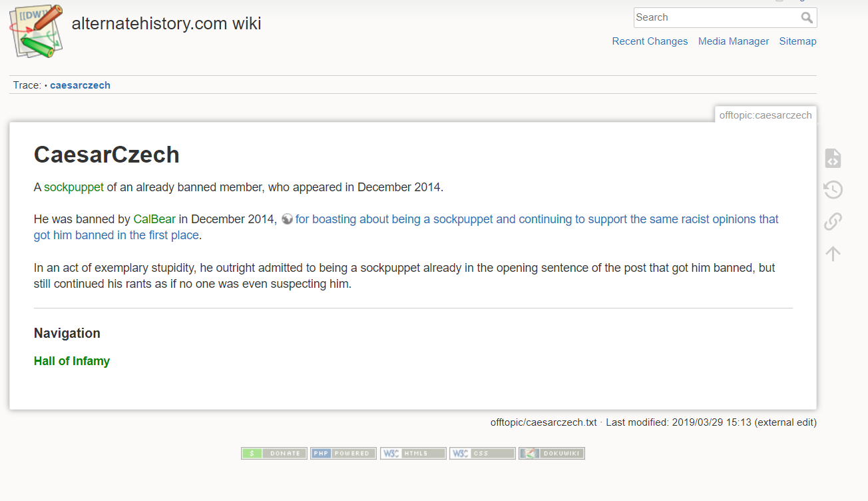
Task: Show page source icon in side tools
Action: (833, 159)
